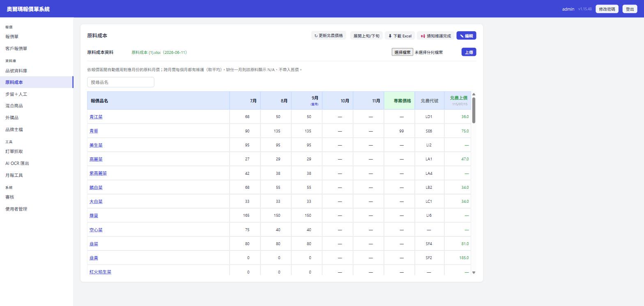Open edit mode with 編輯 button
The height and width of the screenshot is (306, 644).
point(467,36)
